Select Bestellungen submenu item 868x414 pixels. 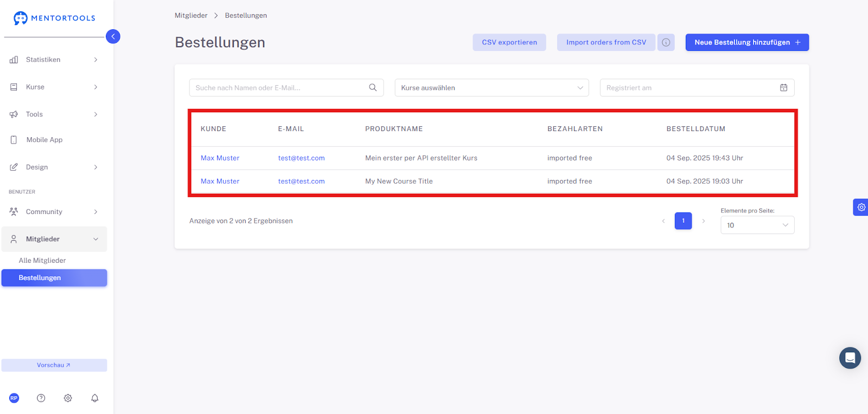pos(54,278)
